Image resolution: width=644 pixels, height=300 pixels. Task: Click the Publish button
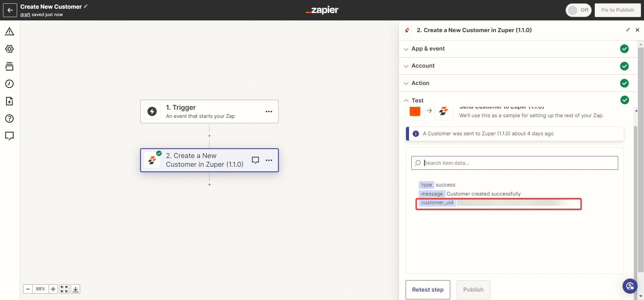(x=473, y=290)
